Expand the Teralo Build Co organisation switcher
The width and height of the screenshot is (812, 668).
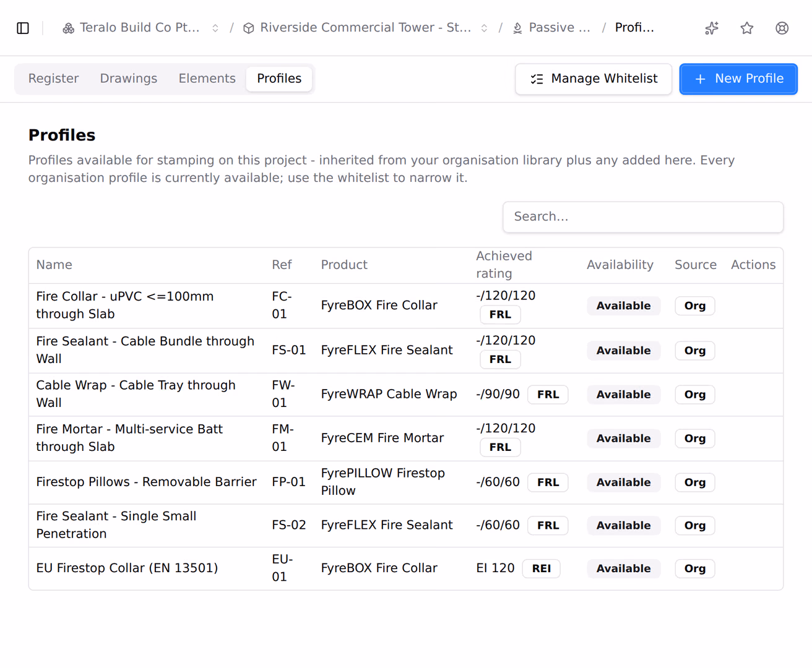click(x=215, y=28)
